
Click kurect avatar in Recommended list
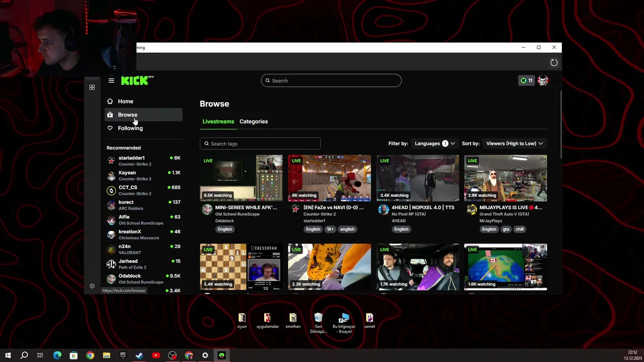click(111, 205)
